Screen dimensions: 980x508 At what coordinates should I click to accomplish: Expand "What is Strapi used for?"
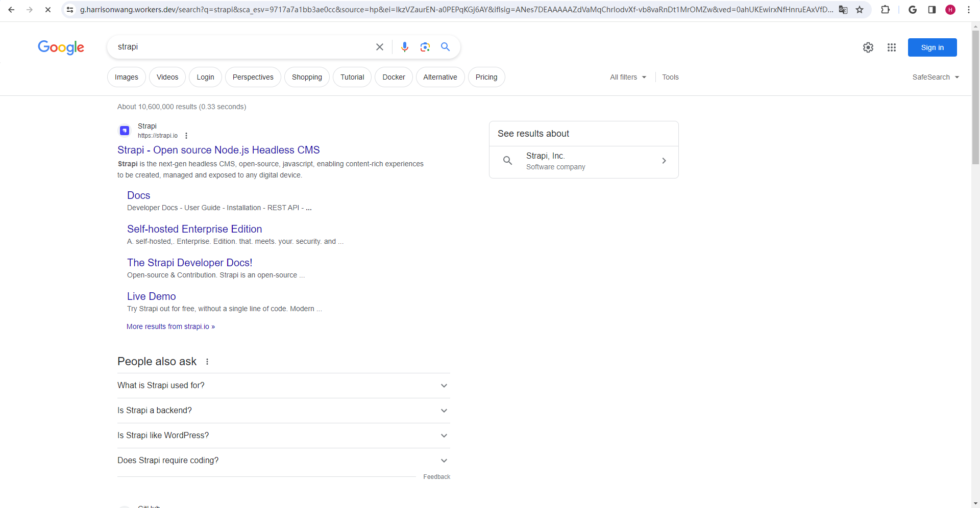point(283,386)
